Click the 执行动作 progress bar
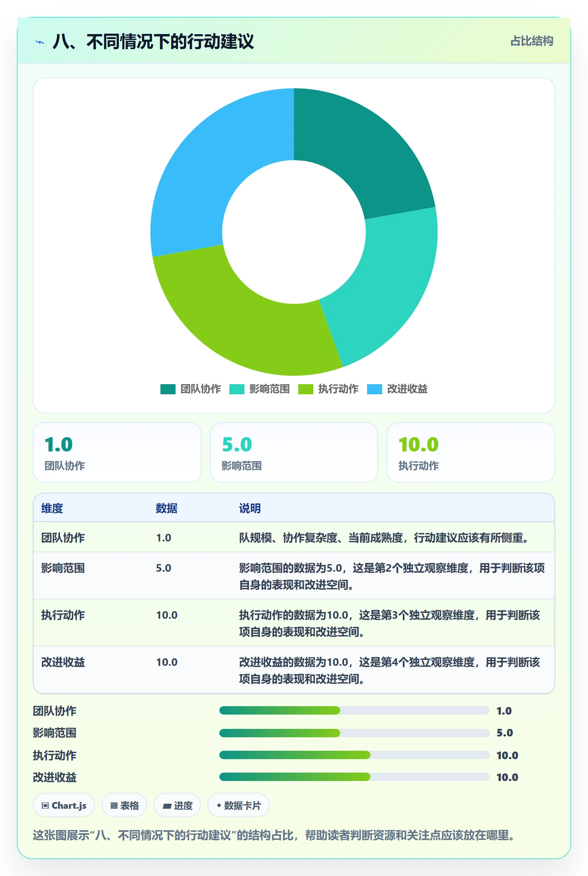The image size is (588, 876). (354, 755)
